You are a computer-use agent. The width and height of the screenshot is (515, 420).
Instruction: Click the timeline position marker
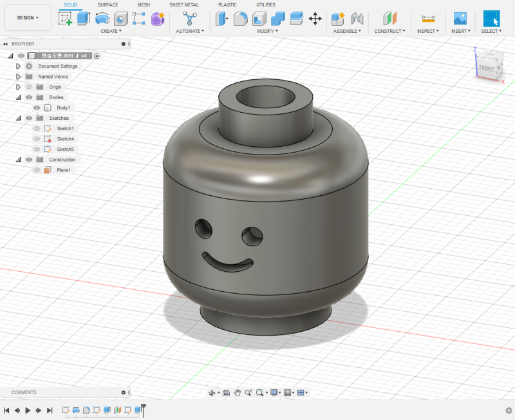[144, 408]
